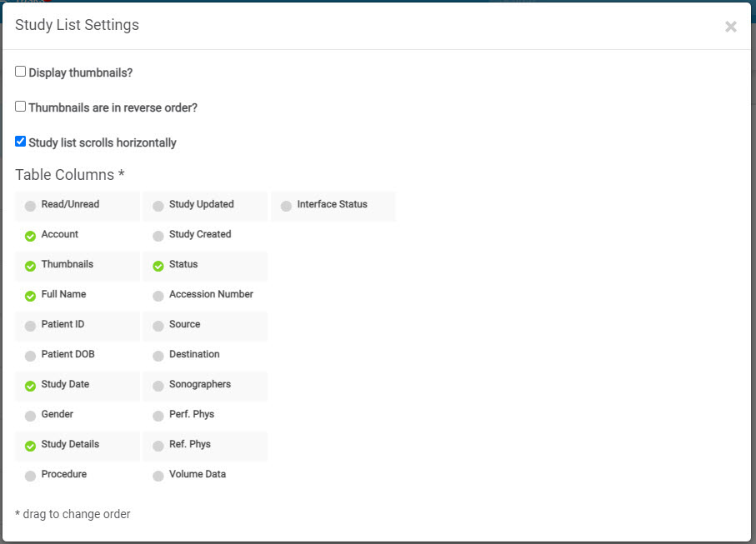
Task: Enable the Sonographers column dot
Action: 158,386
